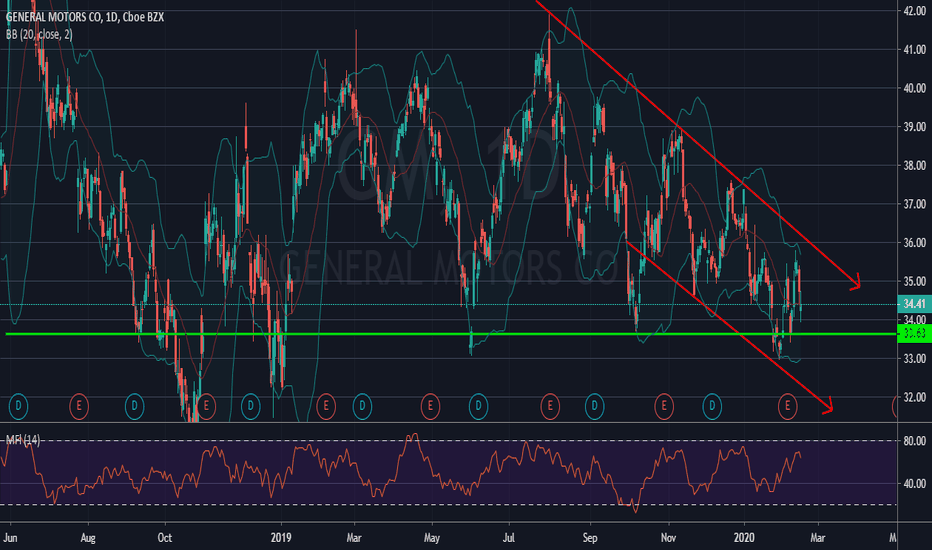This screenshot has width=932, height=550.
Task: Click the Sep label on time axis
Action: (x=590, y=538)
